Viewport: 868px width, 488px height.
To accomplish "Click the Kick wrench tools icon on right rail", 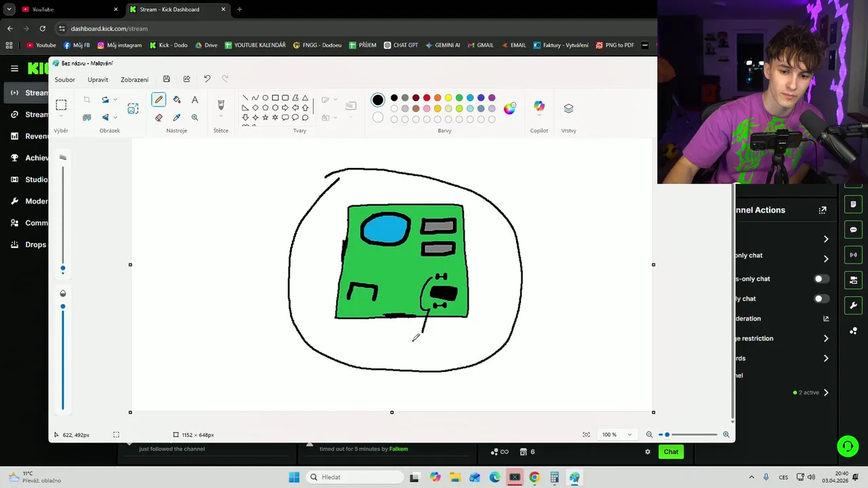I will (x=853, y=305).
